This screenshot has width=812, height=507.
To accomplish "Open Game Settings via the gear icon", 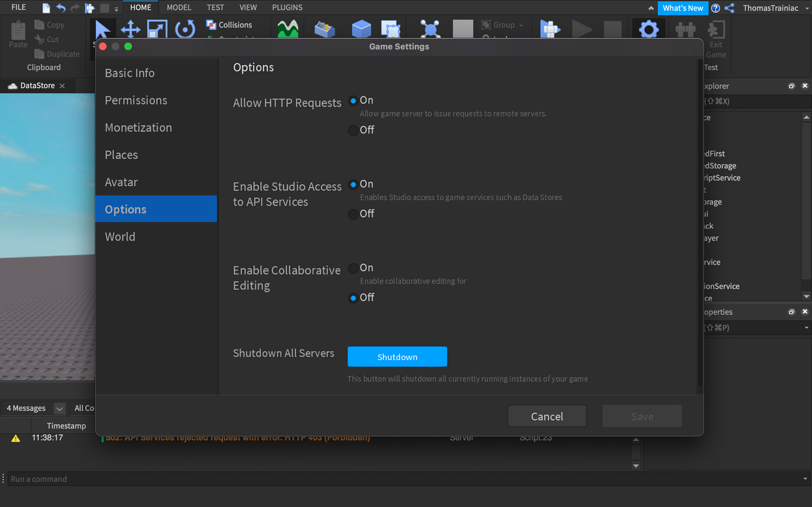I will 649,28.
